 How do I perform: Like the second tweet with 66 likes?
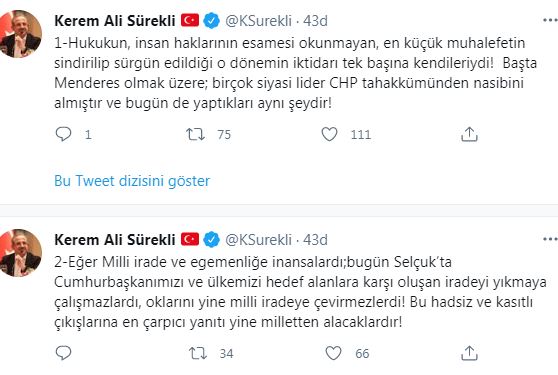[333, 353]
